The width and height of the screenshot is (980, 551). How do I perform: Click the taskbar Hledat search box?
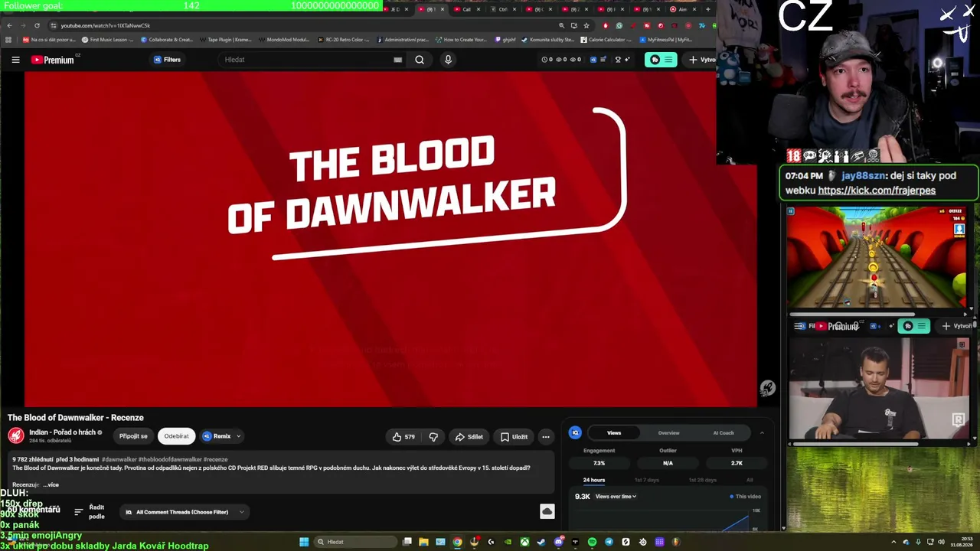point(354,542)
